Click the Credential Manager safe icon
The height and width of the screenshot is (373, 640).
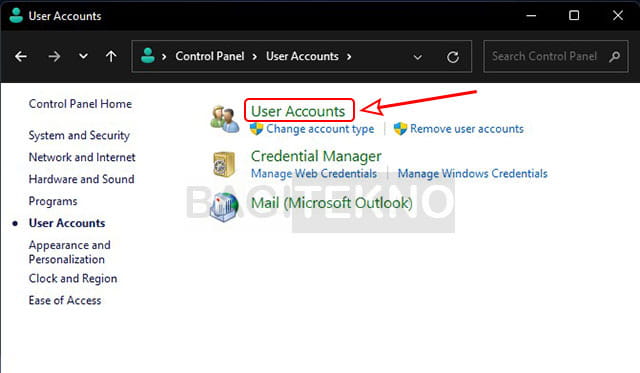(224, 164)
